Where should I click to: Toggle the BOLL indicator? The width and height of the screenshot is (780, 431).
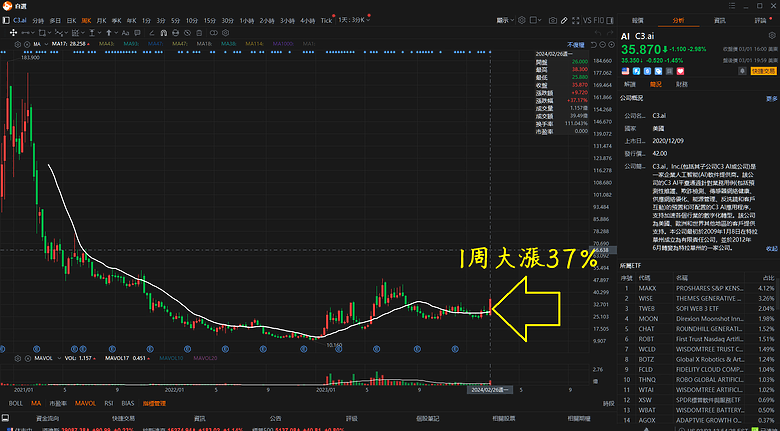15,403
